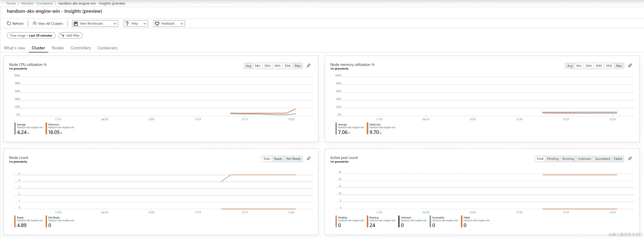Click the Add Filter funnel icon

tap(62, 36)
